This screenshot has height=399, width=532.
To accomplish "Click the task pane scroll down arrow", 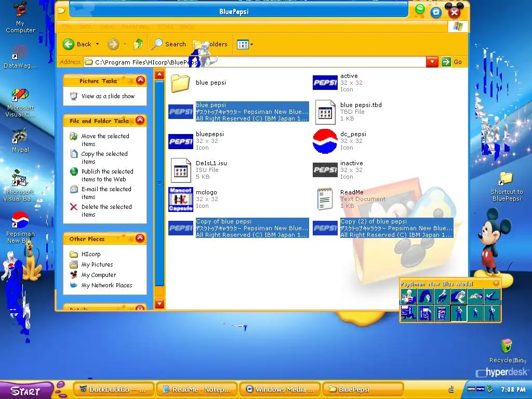I will pos(159,303).
